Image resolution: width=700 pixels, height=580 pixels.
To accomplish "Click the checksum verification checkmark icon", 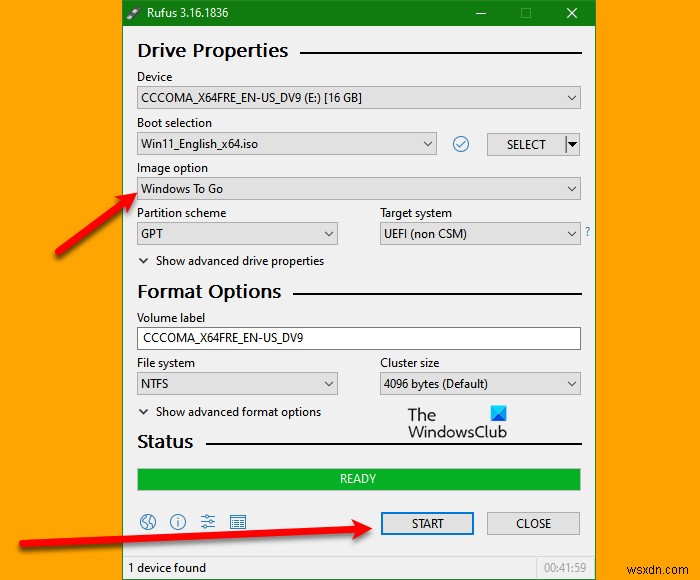I will (x=461, y=144).
